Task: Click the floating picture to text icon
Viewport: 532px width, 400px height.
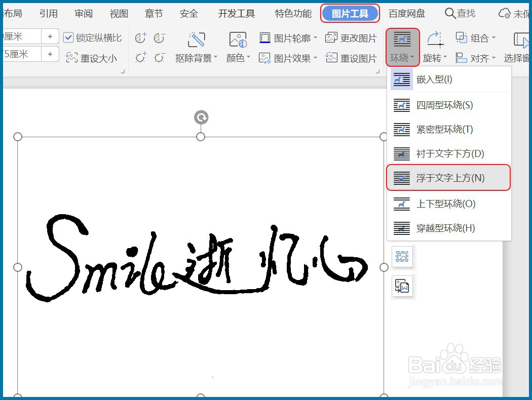Action: pos(402,287)
